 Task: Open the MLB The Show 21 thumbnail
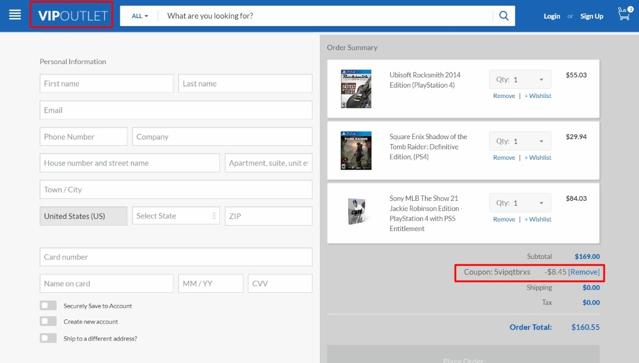(356, 211)
